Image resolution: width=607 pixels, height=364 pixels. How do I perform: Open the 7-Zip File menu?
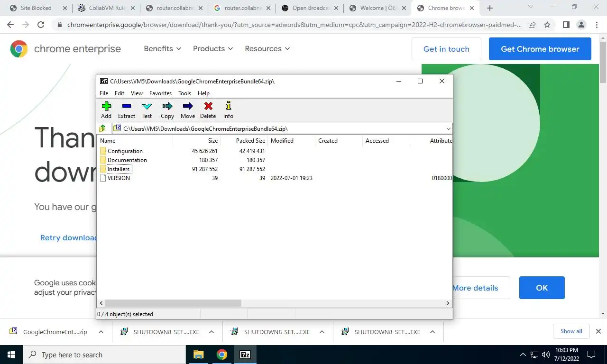point(104,93)
